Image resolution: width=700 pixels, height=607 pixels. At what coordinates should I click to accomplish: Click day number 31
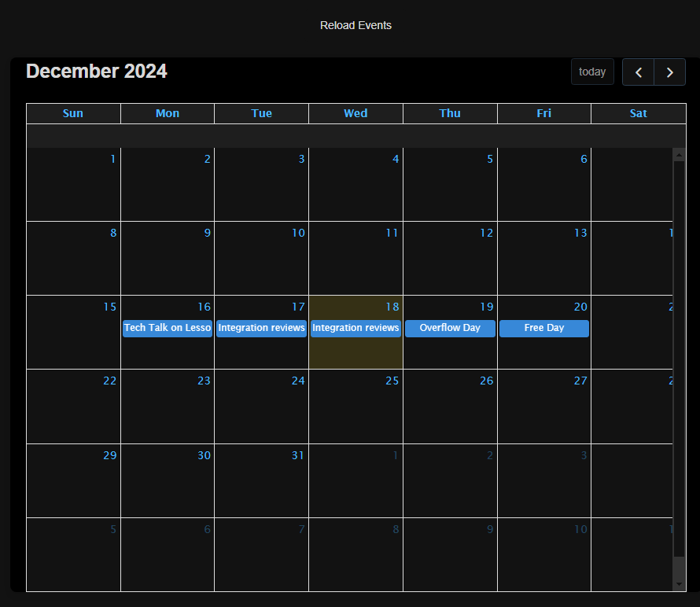coord(297,455)
